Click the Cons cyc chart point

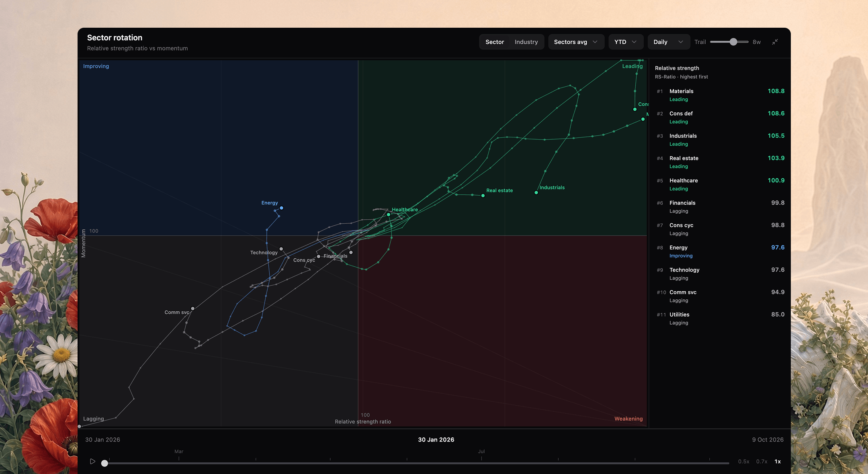click(x=319, y=256)
